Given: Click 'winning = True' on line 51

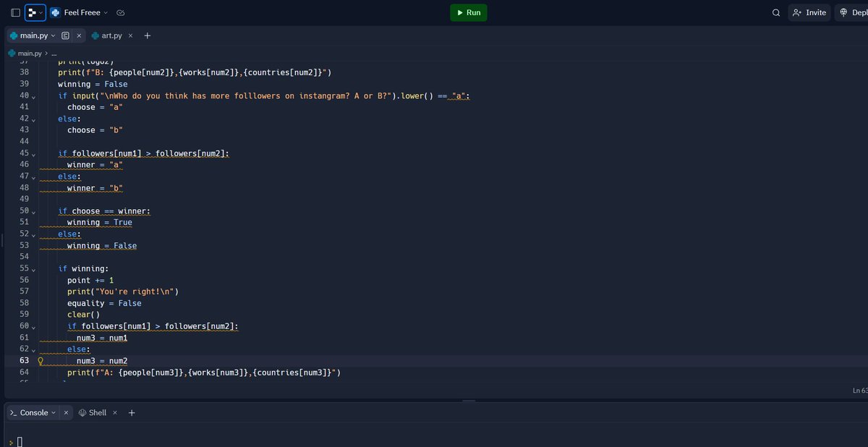Looking at the screenshot, I should (x=100, y=223).
